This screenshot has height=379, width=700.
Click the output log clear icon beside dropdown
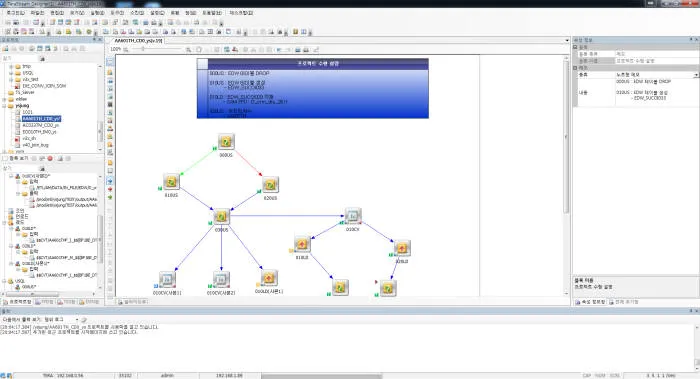click(x=84, y=320)
